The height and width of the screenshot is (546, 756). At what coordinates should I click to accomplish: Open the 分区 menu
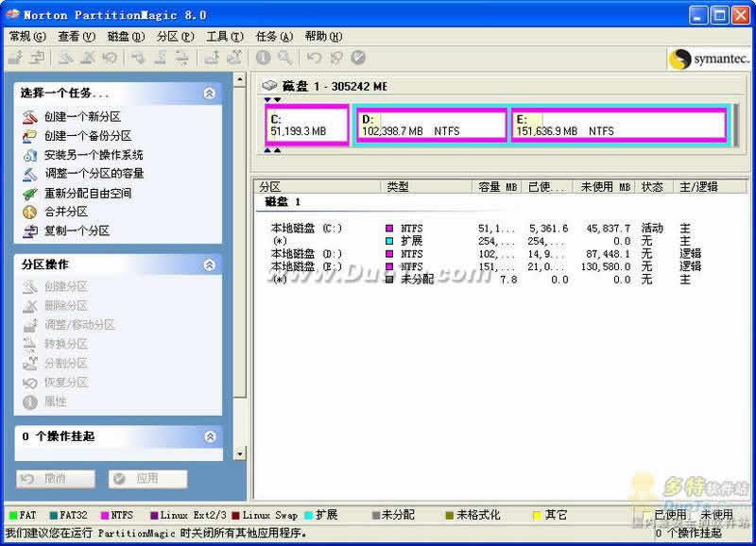[175, 36]
